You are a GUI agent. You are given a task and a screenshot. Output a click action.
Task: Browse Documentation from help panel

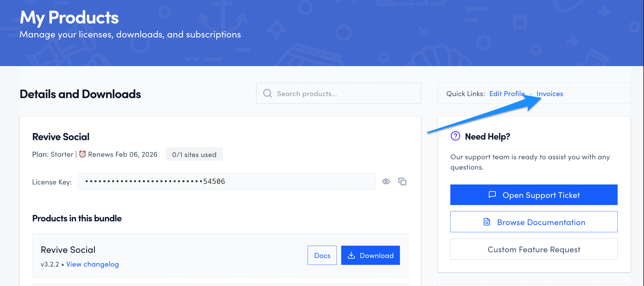pyautogui.click(x=534, y=222)
